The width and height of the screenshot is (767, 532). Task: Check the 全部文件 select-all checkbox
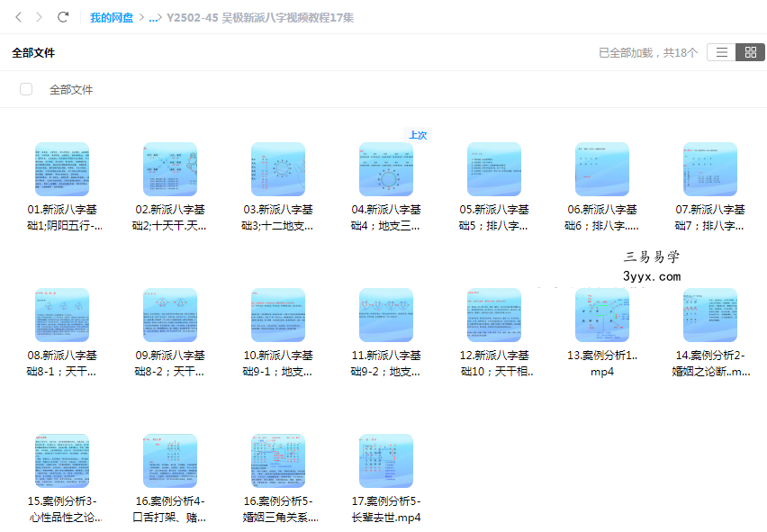coord(26,89)
